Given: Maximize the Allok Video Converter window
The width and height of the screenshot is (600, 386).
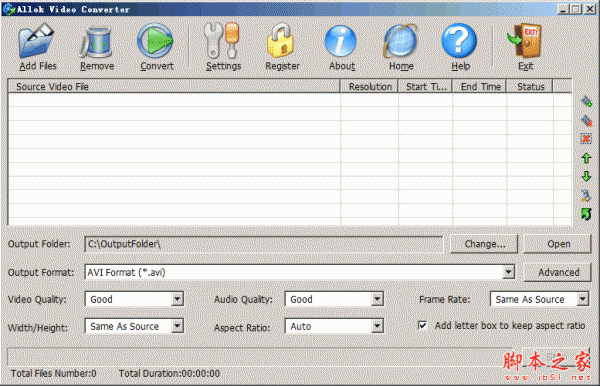Looking at the screenshot, I should tap(576, 9).
